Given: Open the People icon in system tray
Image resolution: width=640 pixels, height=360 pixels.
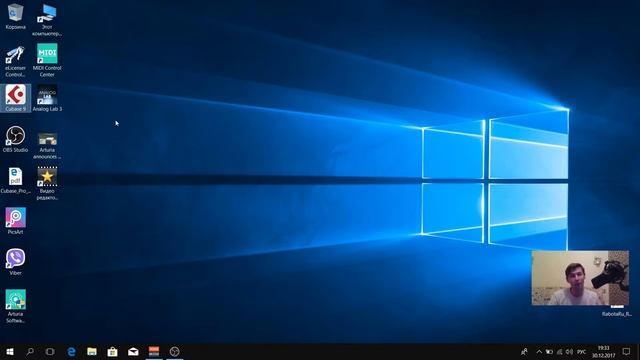Looking at the screenshot, I should coord(524,351).
